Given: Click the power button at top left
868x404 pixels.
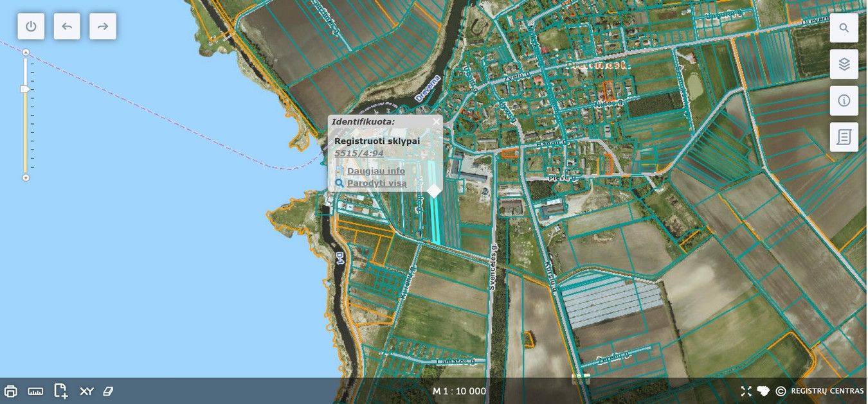Looking at the screenshot, I should pos(31,26).
